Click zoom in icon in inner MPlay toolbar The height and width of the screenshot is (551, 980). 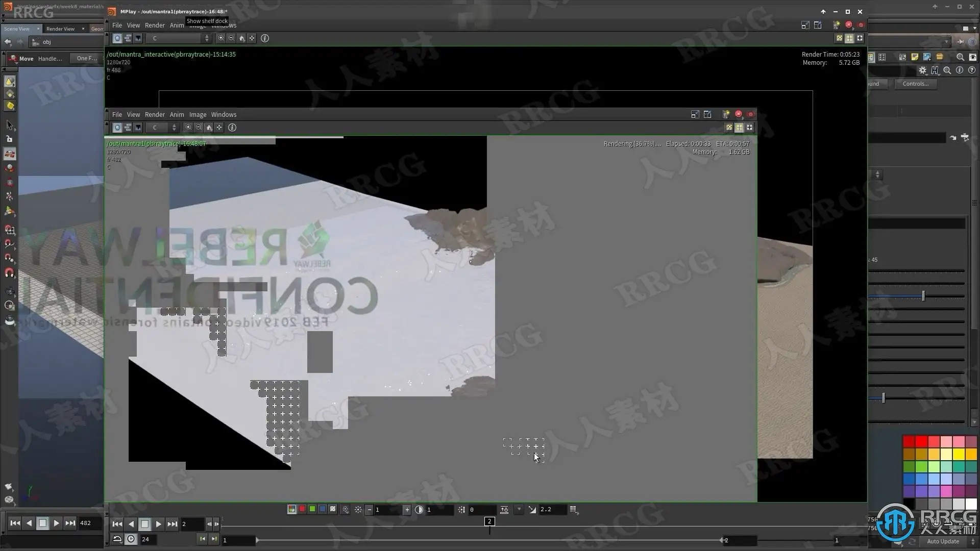188,128
